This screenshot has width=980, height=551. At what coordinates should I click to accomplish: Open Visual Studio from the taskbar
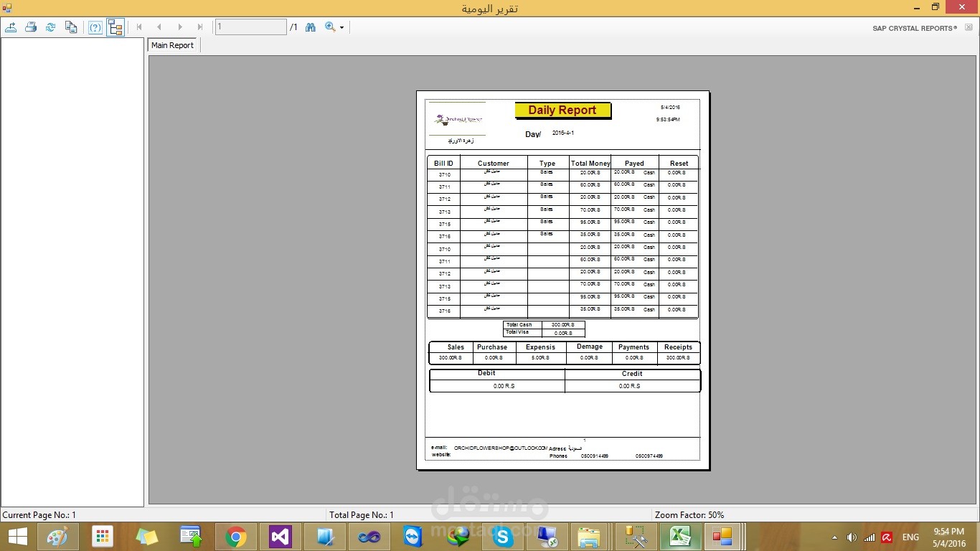tap(280, 537)
